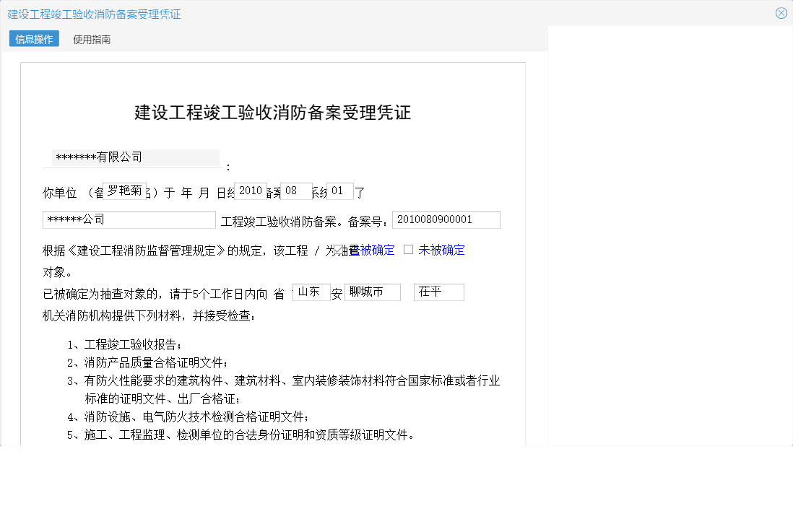Open the 使用指南 tab
Image resolution: width=793 pixels, height=532 pixels.
point(90,39)
